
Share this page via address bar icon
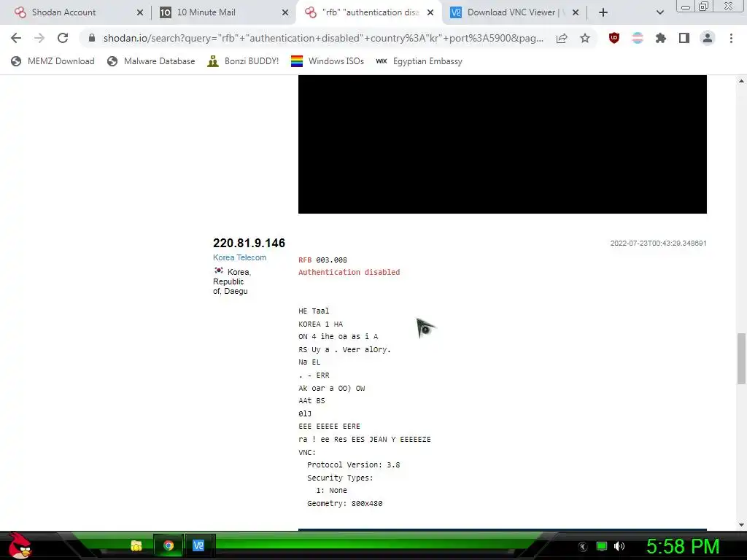(x=562, y=38)
